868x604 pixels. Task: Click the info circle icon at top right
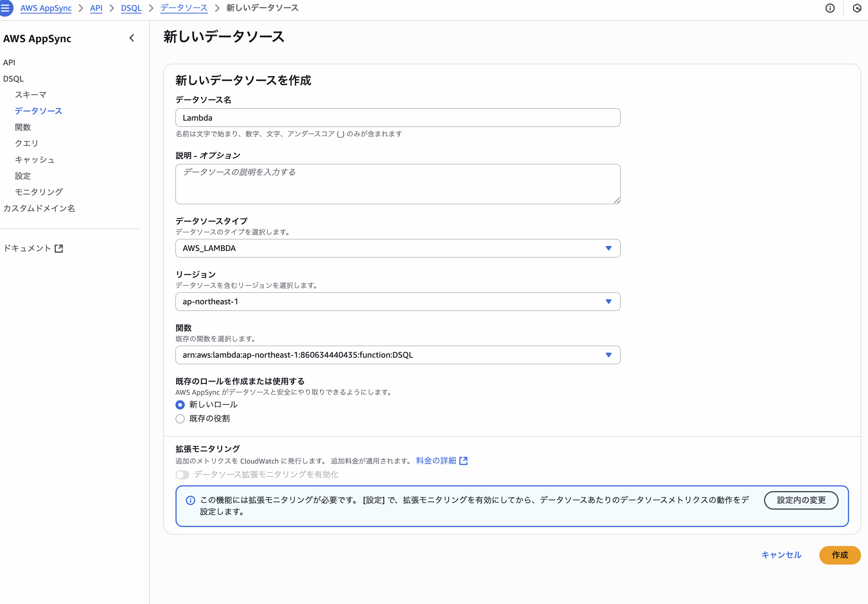pyautogui.click(x=830, y=8)
